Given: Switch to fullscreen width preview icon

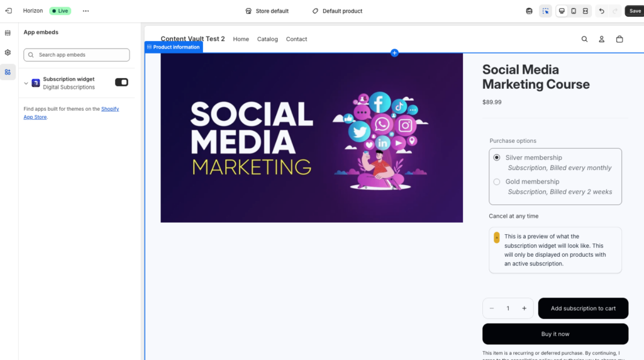Looking at the screenshot, I should 585,11.
